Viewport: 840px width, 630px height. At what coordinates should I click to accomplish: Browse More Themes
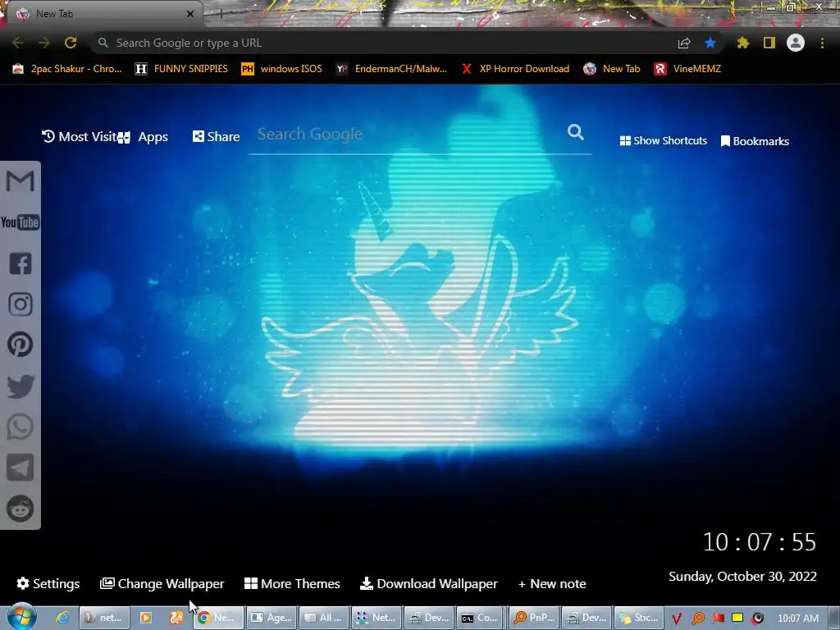[x=292, y=583]
